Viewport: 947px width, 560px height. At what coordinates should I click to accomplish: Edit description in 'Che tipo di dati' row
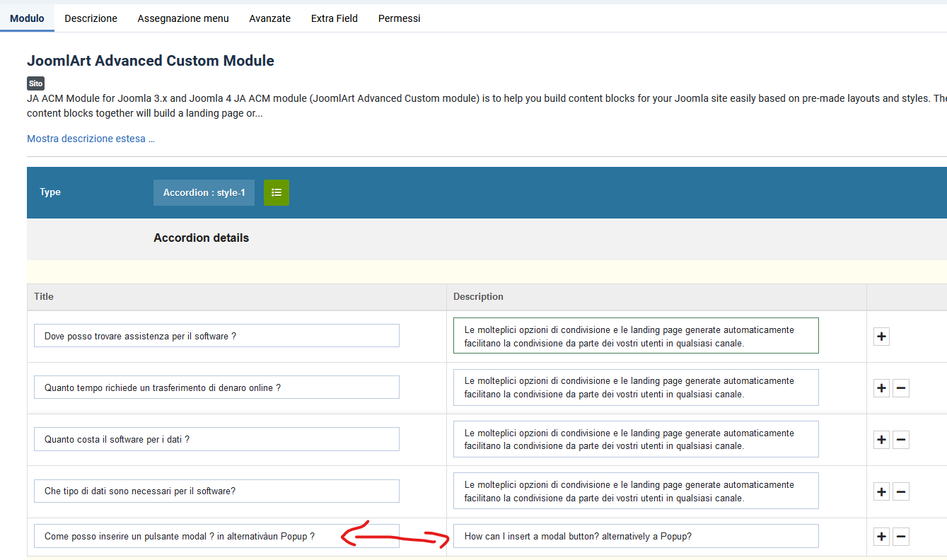coord(636,491)
